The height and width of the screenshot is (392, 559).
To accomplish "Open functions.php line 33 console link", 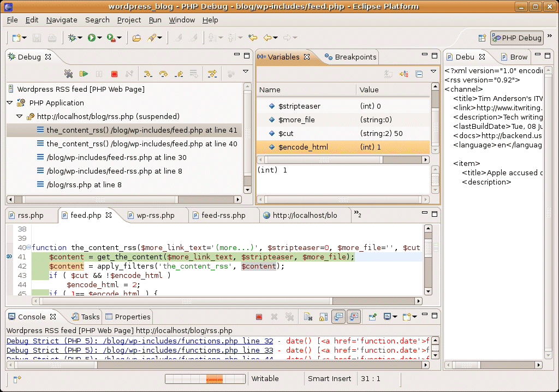I will tap(140, 351).
